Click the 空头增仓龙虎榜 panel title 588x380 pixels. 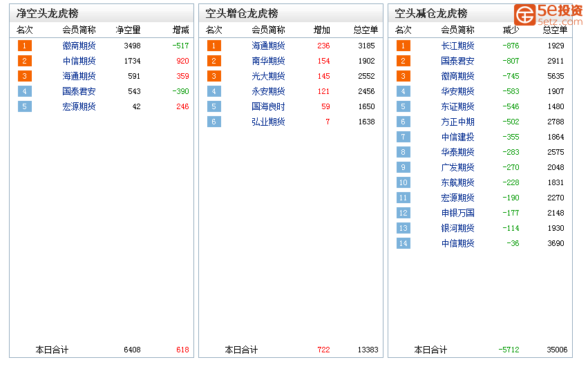click(x=242, y=14)
